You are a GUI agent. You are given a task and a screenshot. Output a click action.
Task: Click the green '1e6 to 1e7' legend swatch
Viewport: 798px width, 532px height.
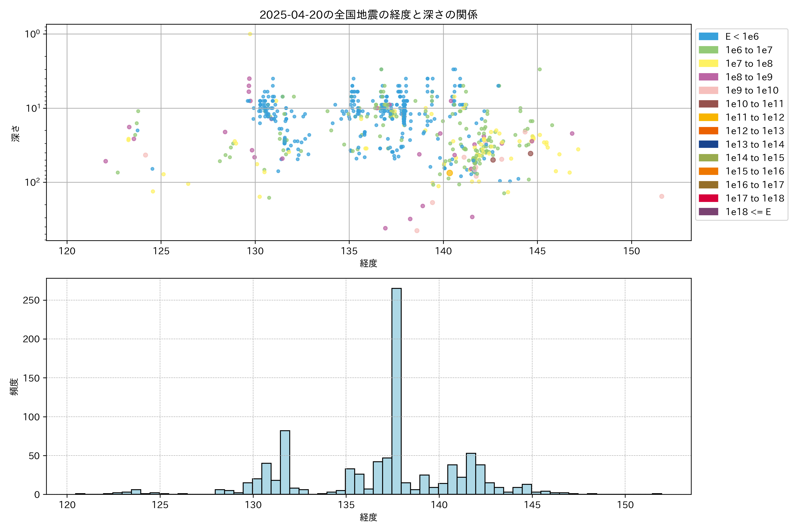click(708, 50)
